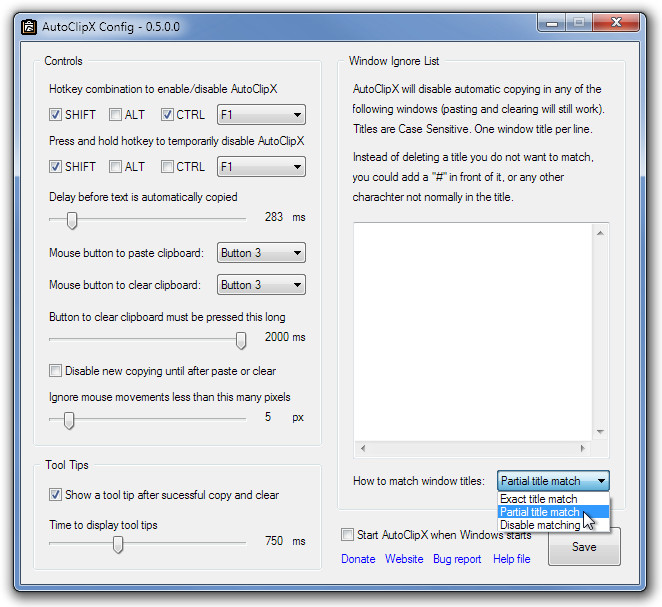This screenshot has height=607, width=662.
Task: Click the ignore list scroll down arrow
Action: point(600,431)
